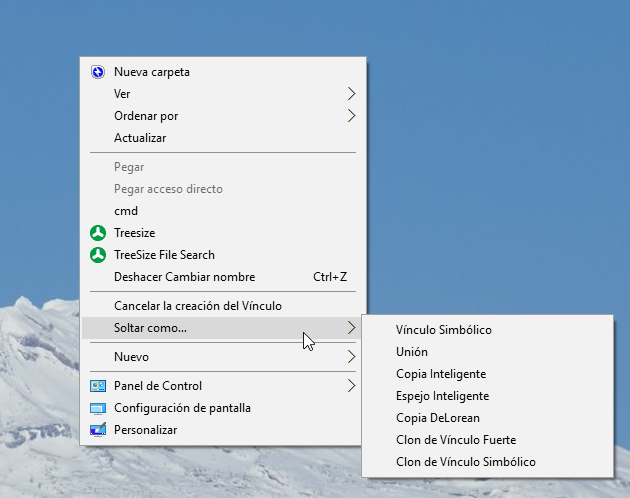Select Nueva carpeta menu entry
The height and width of the screenshot is (498, 630).
click(x=223, y=72)
